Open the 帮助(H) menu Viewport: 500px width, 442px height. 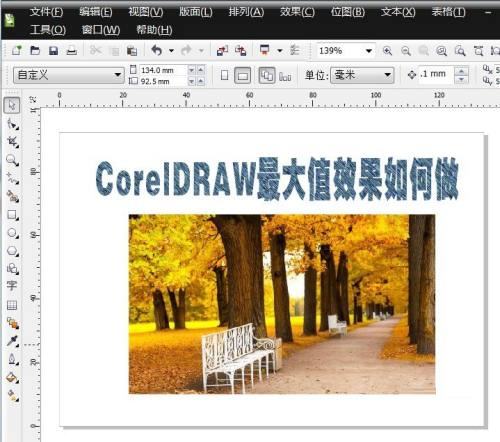coord(154,30)
